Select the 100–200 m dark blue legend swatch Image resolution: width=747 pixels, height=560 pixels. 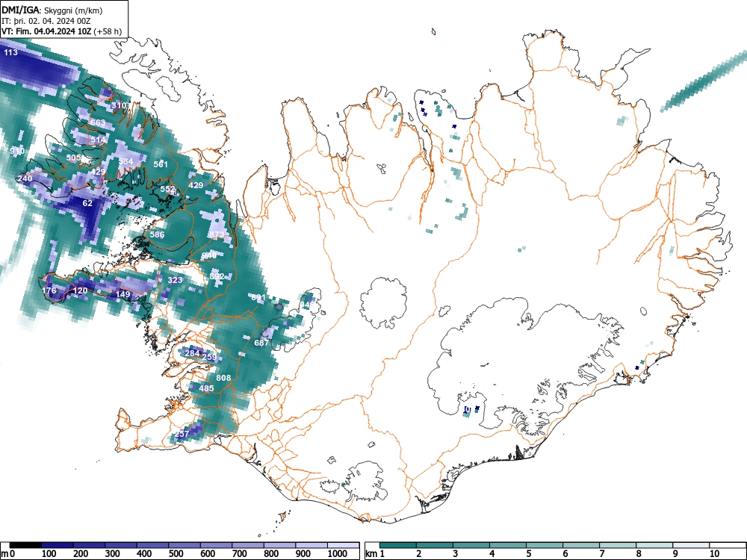(58, 545)
